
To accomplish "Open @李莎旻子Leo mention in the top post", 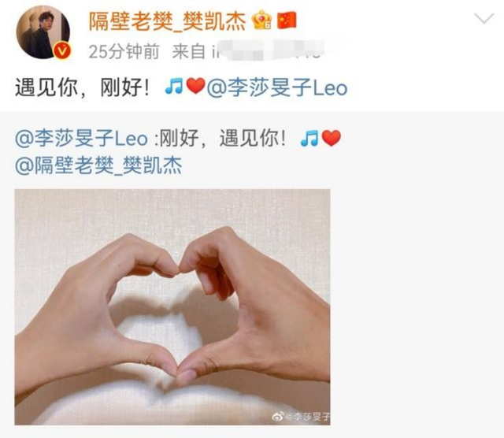I will [277, 87].
